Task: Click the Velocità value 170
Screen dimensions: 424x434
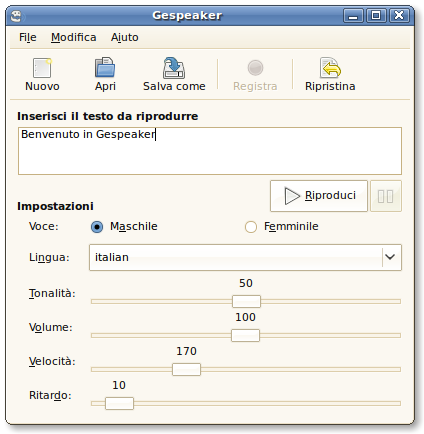Action: tap(186, 351)
